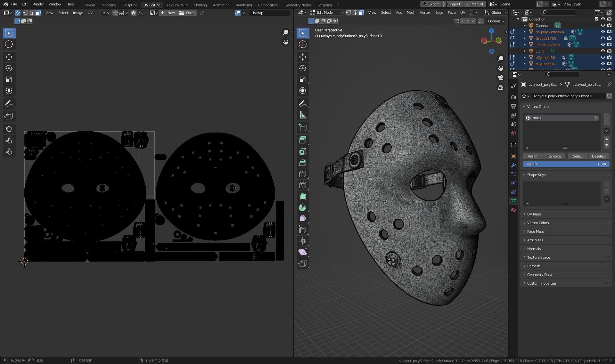615x364 pixels.
Task: Click the Open image button
Action: tap(187, 13)
